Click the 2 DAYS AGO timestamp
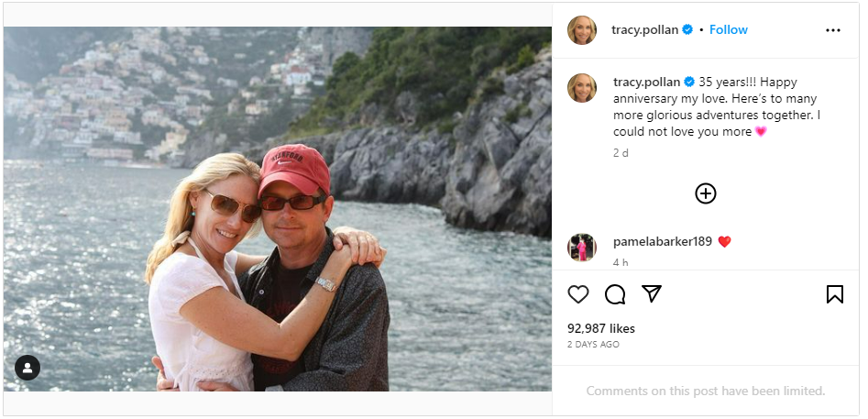The height and width of the screenshot is (419, 868). click(x=593, y=345)
